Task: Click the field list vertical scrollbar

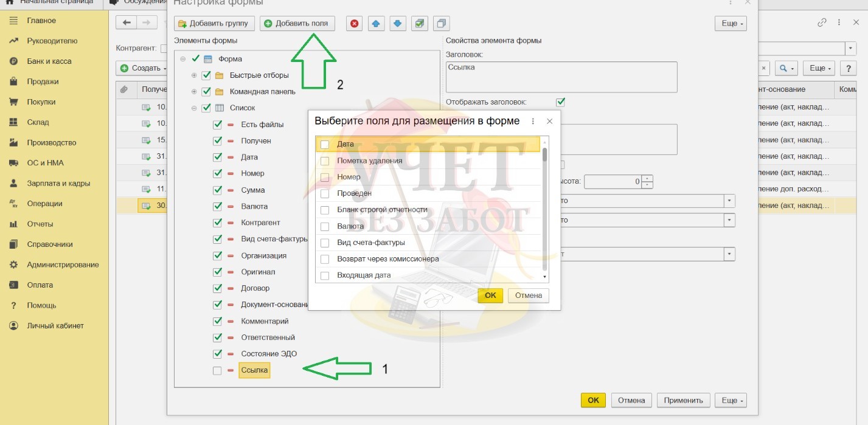Action: [x=545, y=207]
